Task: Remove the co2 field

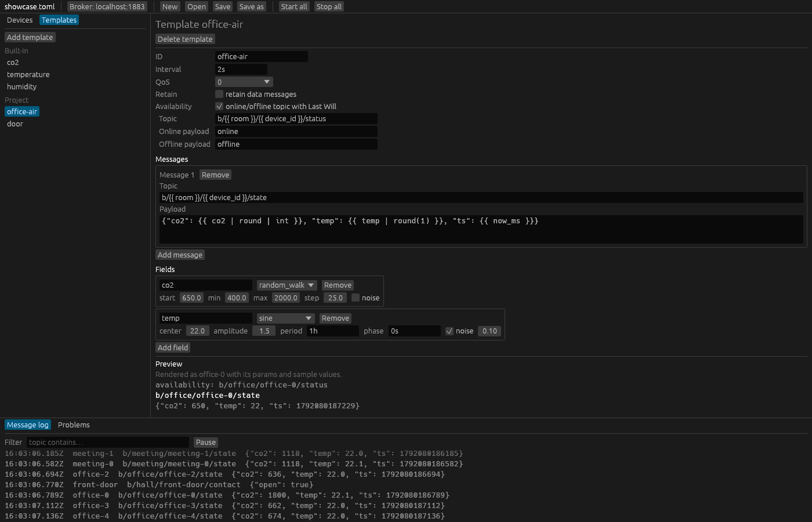Action: coord(338,285)
